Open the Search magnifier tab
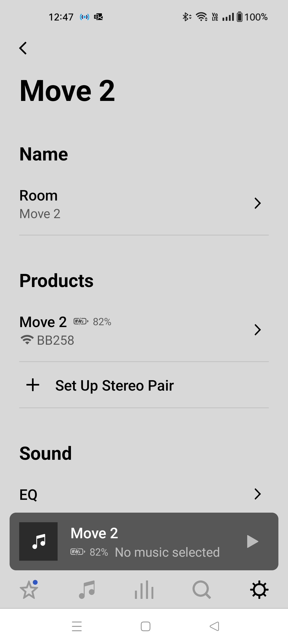Viewport: 288px width, 644px height. tap(202, 590)
